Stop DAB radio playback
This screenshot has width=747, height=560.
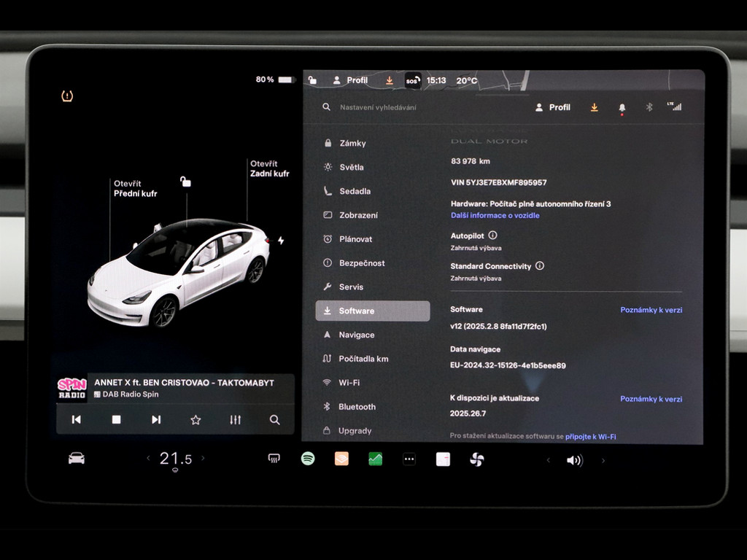pyautogui.click(x=116, y=419)
